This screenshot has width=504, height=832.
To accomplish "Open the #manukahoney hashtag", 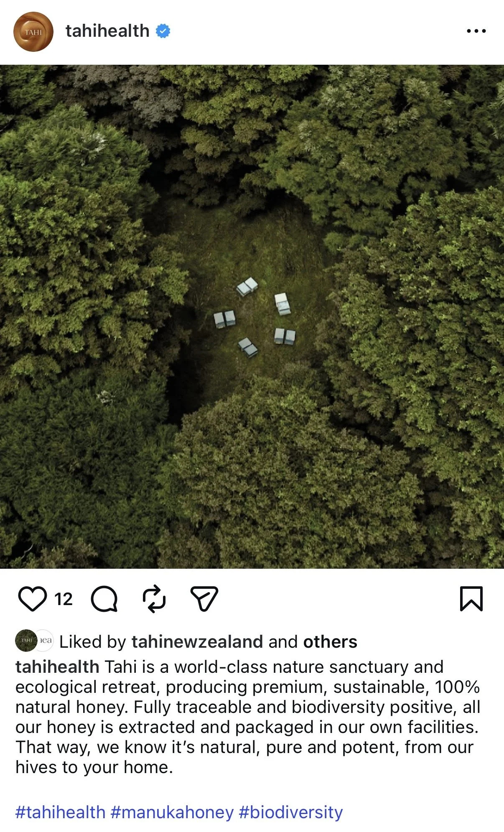I will coord(172,812).
